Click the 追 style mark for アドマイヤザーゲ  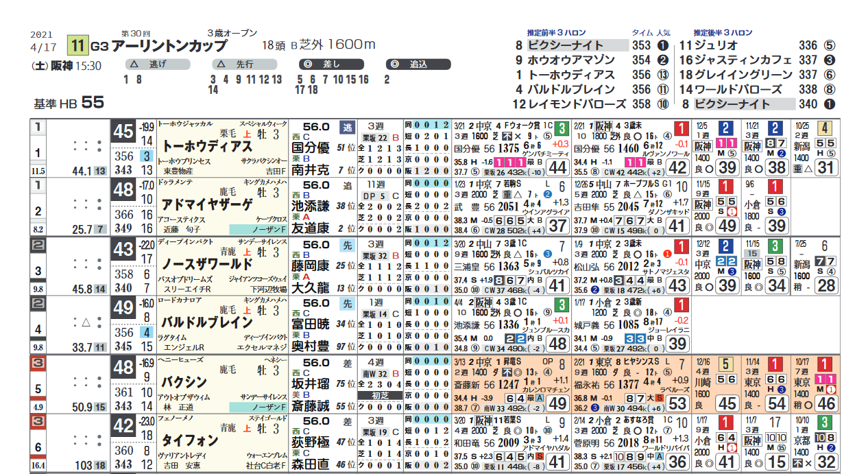347,186
